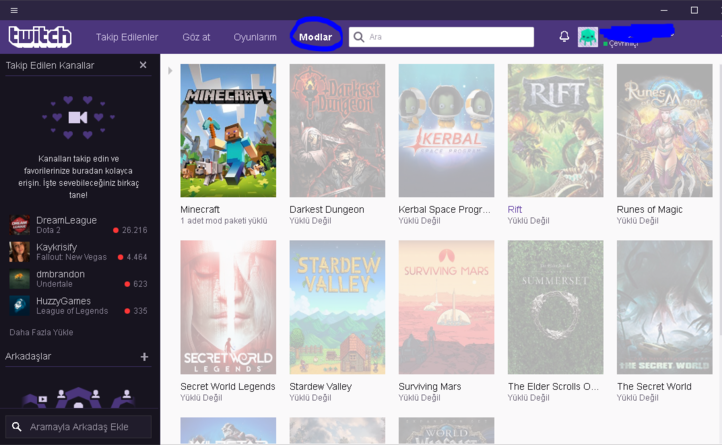Viewport: 722px width, 445px height.
Task: Open the Surviving Mars cover
Action: pyautogui.click(x=446, y=307)
